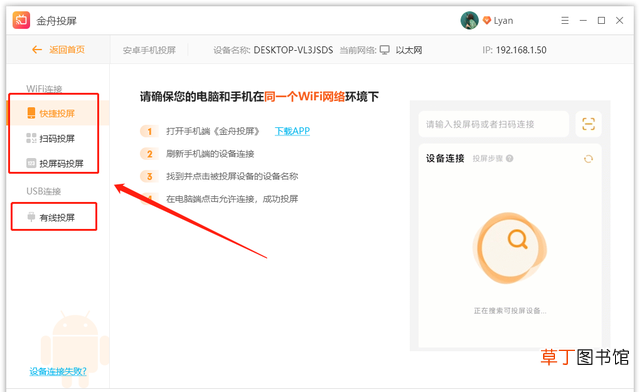Screen dimensions: 640x392
Task: Click the 扫码投屏 QR code icon
Action: [31, 138]
